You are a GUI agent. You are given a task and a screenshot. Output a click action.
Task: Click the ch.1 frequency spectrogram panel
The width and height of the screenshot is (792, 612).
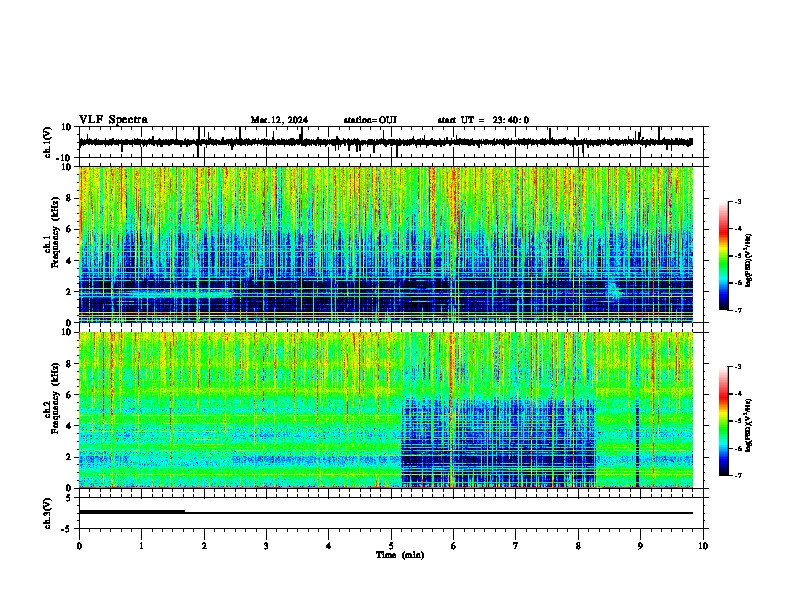[386, 244]
